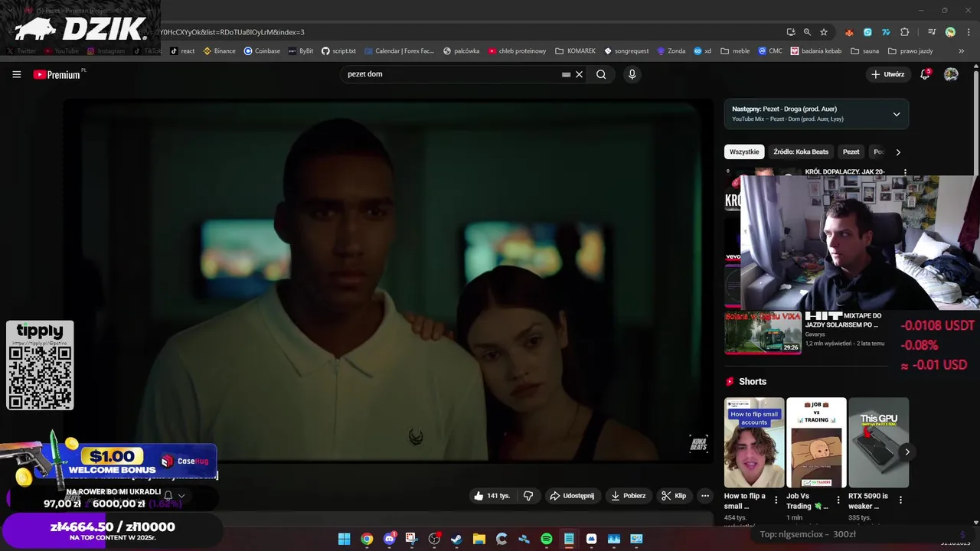The image size is (980, 551).
Task: Click the Klip scissors button
Action: coord(674,496)
